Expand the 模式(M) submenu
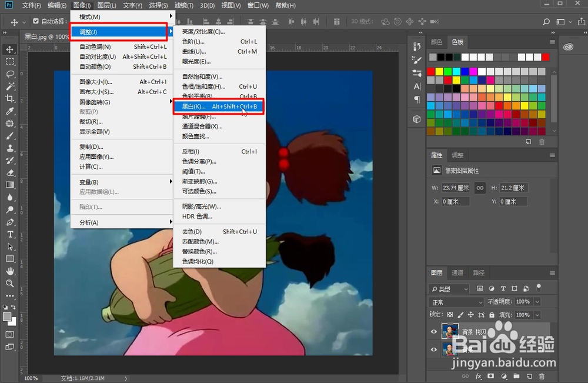This screenshot has width=588, height=383. (x=122, y=17)
